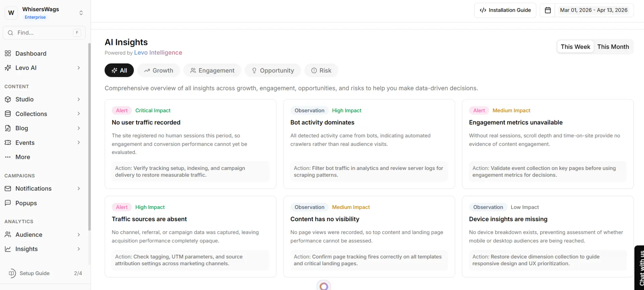Expand the Blog submenu chevron
Viewport: 644px width, 290px height.
[78, 128]
